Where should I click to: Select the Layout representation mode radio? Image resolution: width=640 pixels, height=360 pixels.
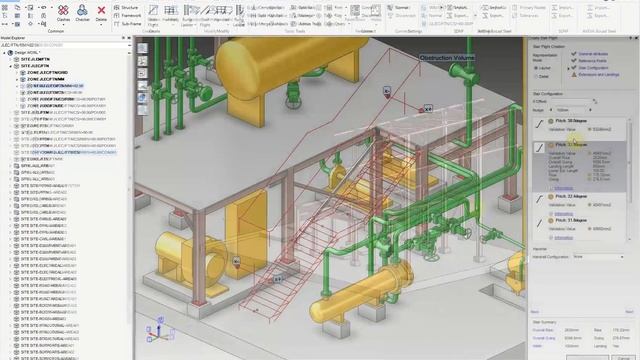click(x=536, y=68)
